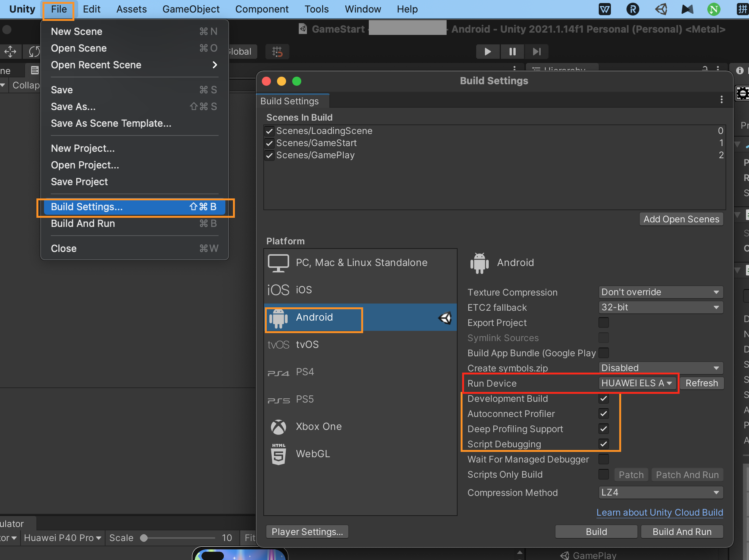
Task: Open the Compression Method LZ4 dropdown
Action: [661, 492]
